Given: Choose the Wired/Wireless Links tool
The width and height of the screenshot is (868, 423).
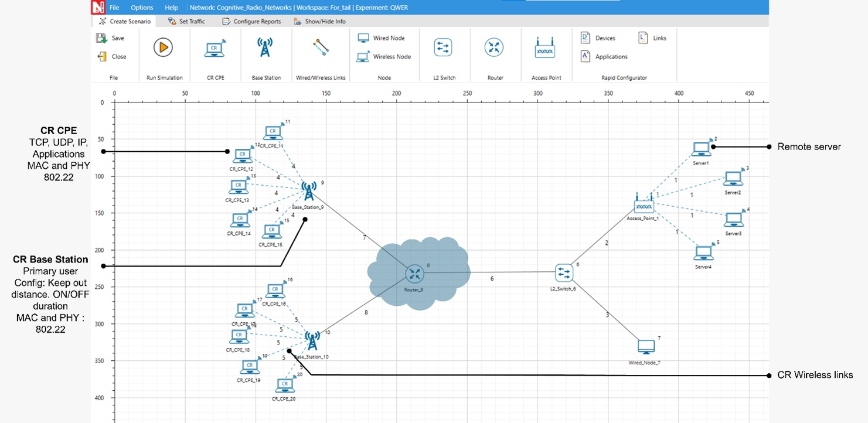Looking at the screenshot, I should (320, 48).
